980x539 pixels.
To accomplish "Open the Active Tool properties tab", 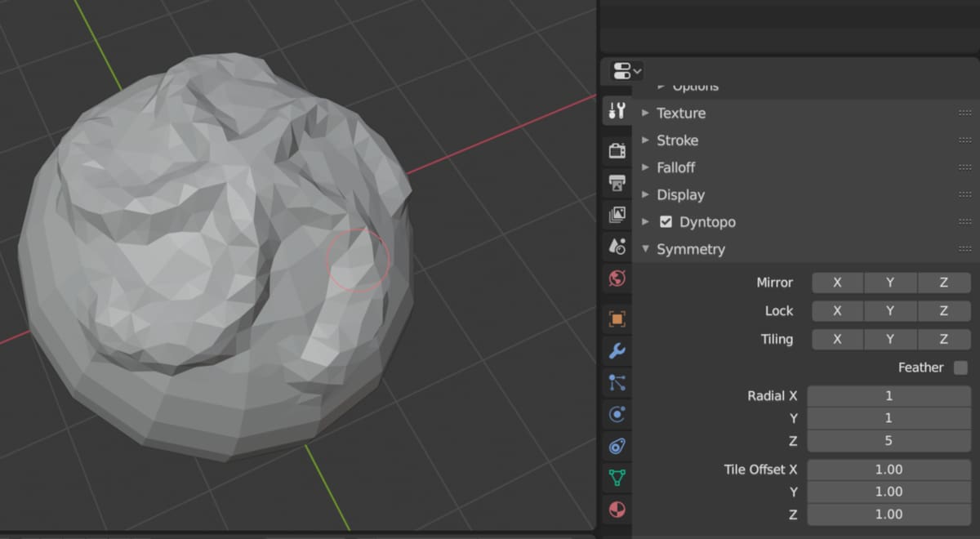I will coord(617,111).
